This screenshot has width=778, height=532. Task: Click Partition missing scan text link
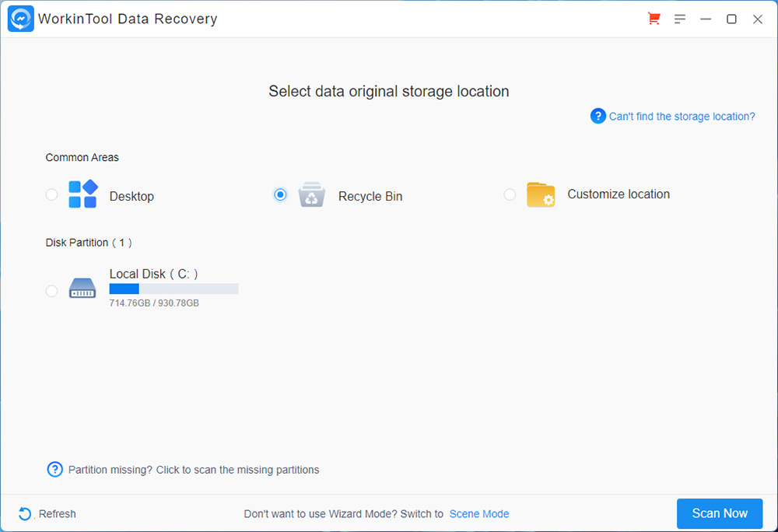[x=194, y=470]
